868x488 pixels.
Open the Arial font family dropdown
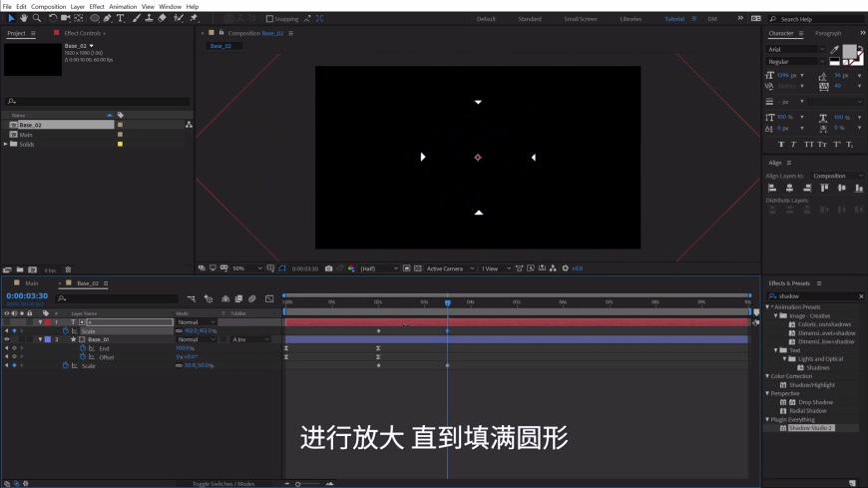tap(796, 49)
